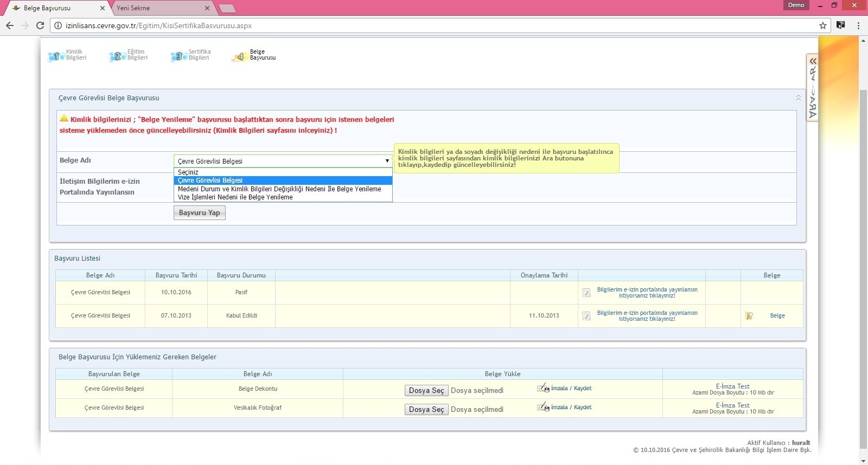868x465 pixels.
Task: Open the Chrome three-dot menu
Action: point(858,25)
